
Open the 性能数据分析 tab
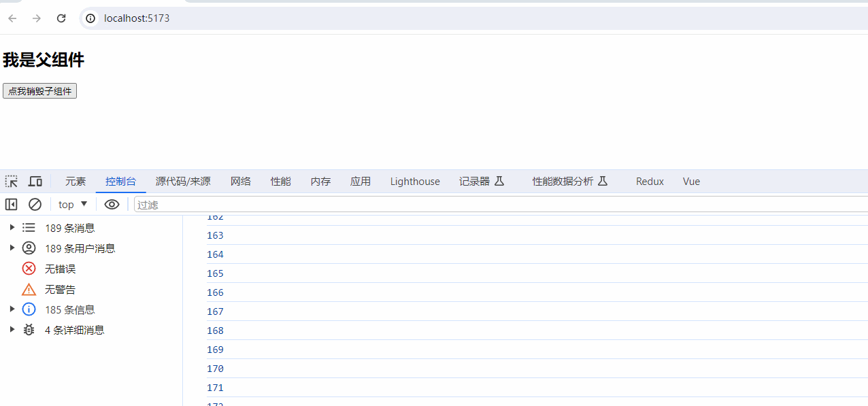[x=570, y=182]
